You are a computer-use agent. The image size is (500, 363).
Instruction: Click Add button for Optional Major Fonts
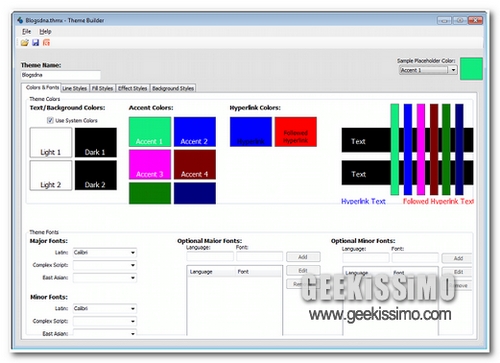coord(303,257)
